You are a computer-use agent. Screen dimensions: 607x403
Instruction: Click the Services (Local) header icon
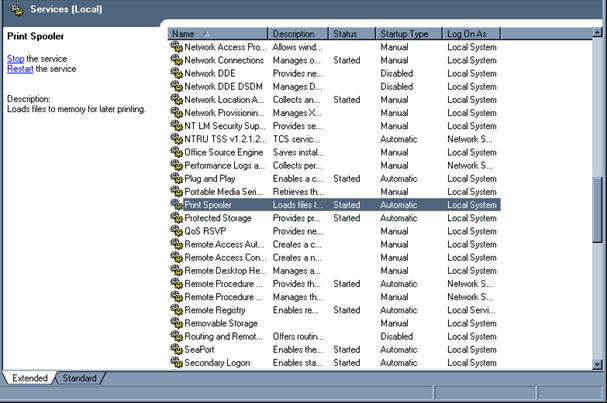coord(17,9)
